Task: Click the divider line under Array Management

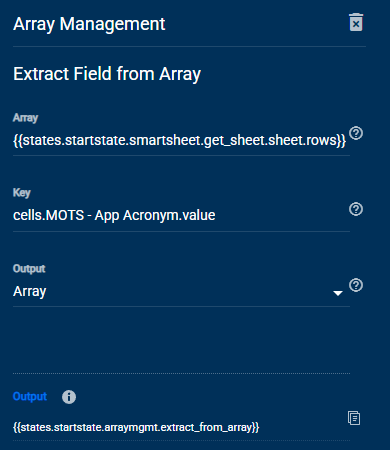Action: [189, 46]
